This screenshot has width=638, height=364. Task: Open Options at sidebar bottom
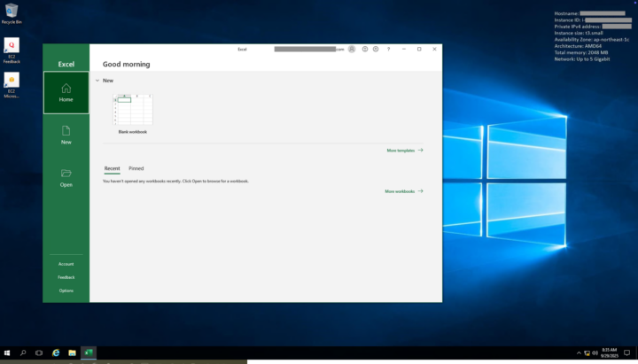66,290
